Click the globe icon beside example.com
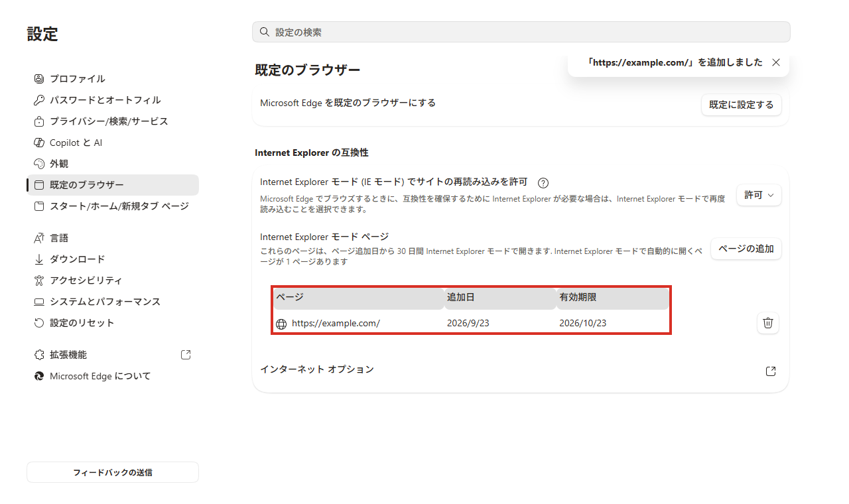 [281, 324]
